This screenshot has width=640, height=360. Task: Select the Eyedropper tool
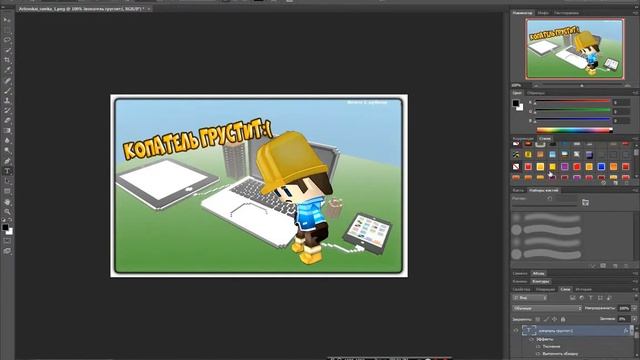tap(7, 70)
